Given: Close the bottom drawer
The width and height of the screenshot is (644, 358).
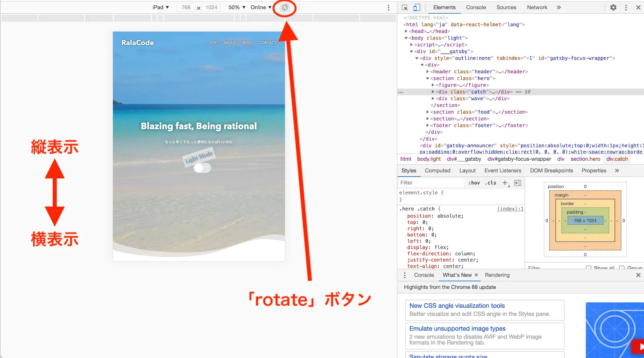Looking at the screenshot, I should [x=638, y=275].
